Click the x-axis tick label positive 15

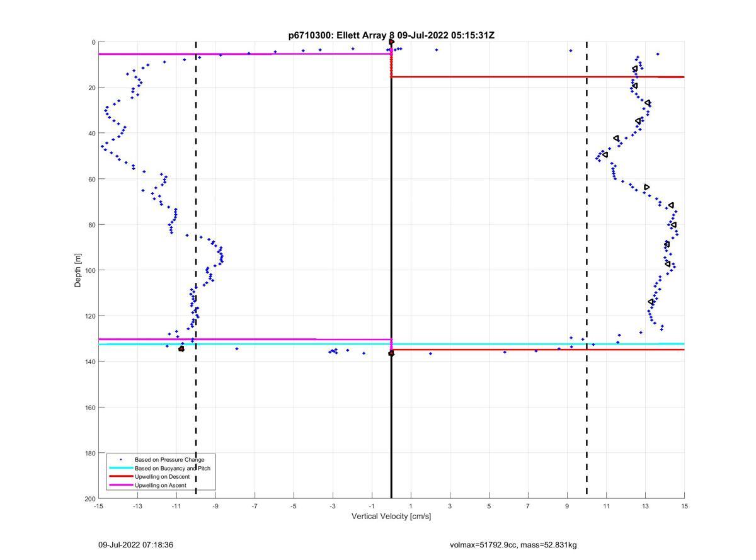[x=684, y=506]
